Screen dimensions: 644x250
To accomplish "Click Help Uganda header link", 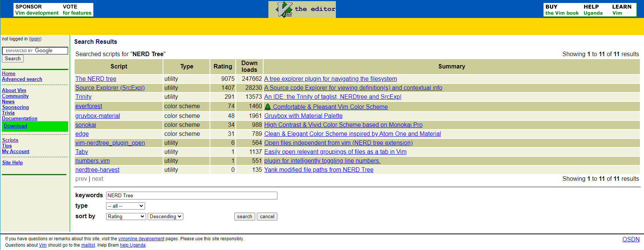I will coord(593,10).
